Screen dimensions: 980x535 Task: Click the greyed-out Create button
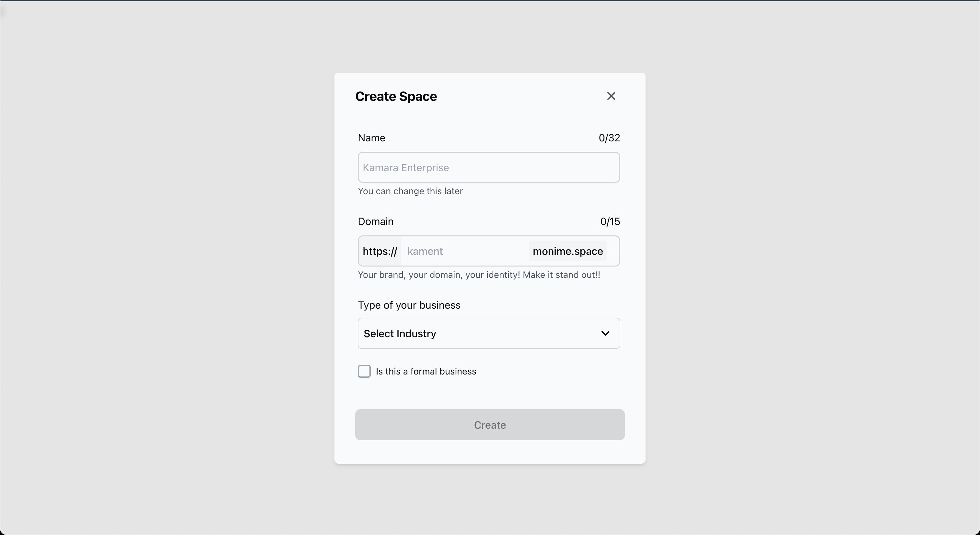(490, 425)
